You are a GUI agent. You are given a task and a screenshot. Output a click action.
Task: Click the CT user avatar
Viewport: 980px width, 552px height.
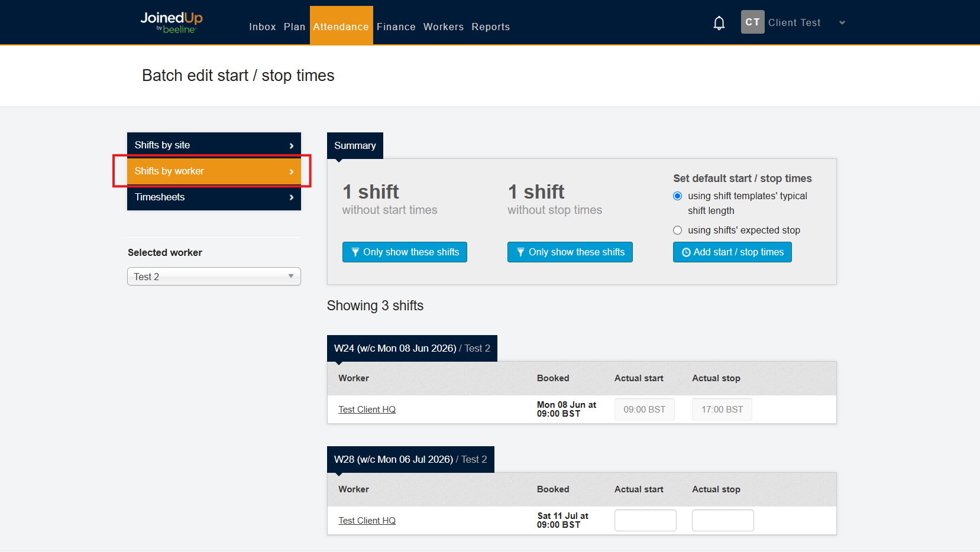752,22
